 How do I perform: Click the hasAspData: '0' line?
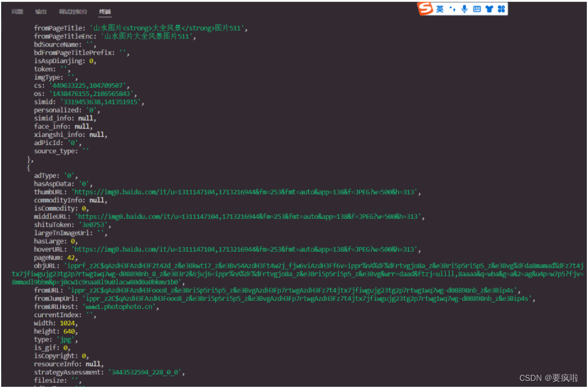pos(63,184)
